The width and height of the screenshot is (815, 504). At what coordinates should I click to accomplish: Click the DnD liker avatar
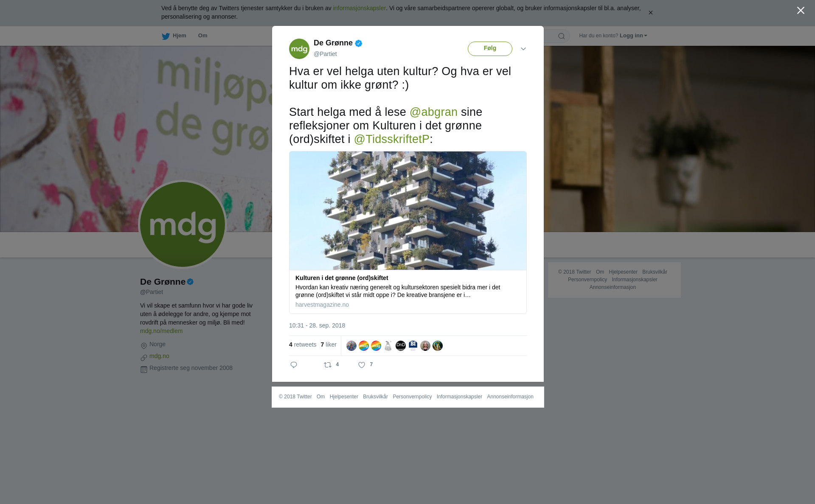401,346
